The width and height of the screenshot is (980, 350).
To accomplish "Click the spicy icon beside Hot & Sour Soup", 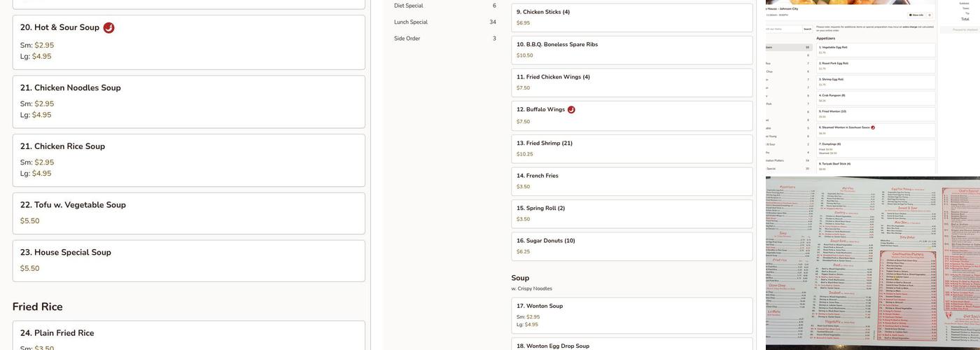I will coord(108,28).
